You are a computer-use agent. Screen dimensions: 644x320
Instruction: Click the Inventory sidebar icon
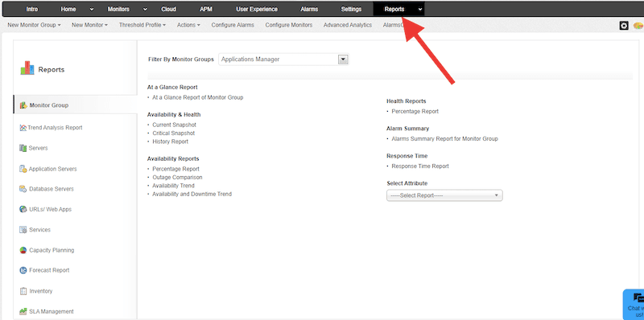tap(23, 291)
